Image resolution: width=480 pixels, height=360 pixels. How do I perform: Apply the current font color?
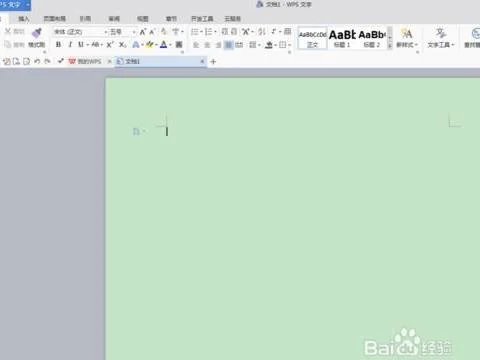164,44
